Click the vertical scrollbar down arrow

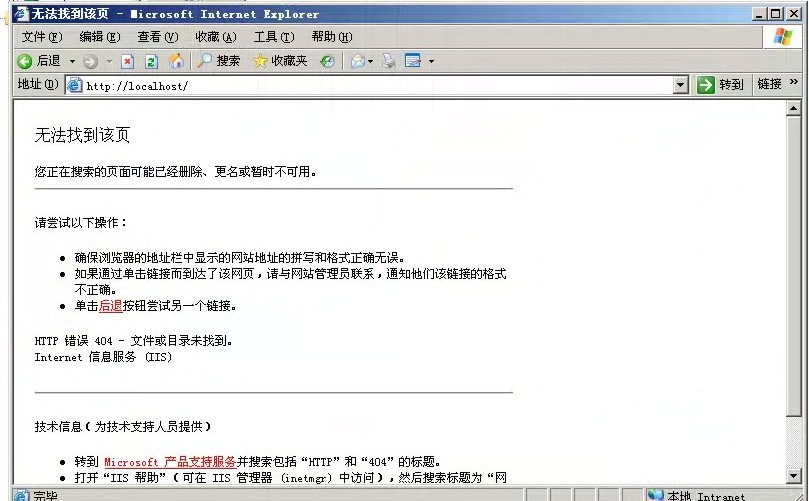point(794,476)
